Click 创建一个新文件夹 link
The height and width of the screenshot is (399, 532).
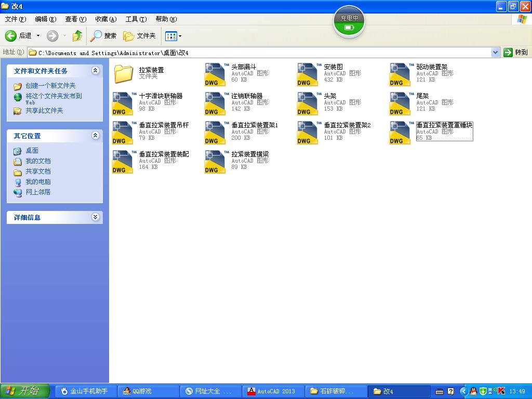point(50,86)
